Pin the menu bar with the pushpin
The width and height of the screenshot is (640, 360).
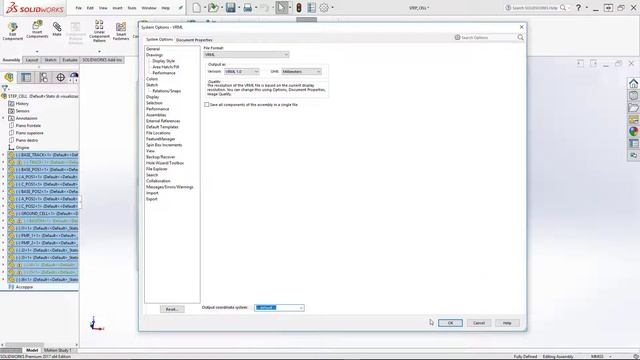coord(180,8)
